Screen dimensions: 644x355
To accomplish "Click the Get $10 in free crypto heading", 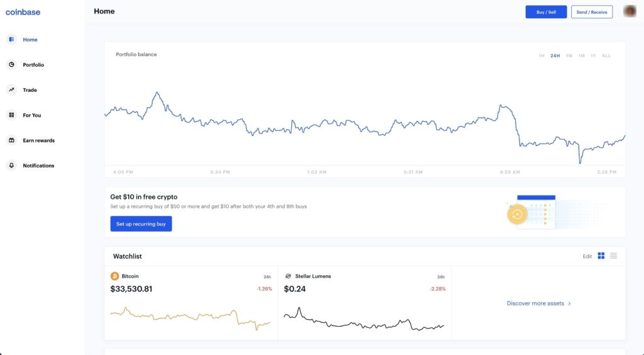I will (x=144, y=197).
